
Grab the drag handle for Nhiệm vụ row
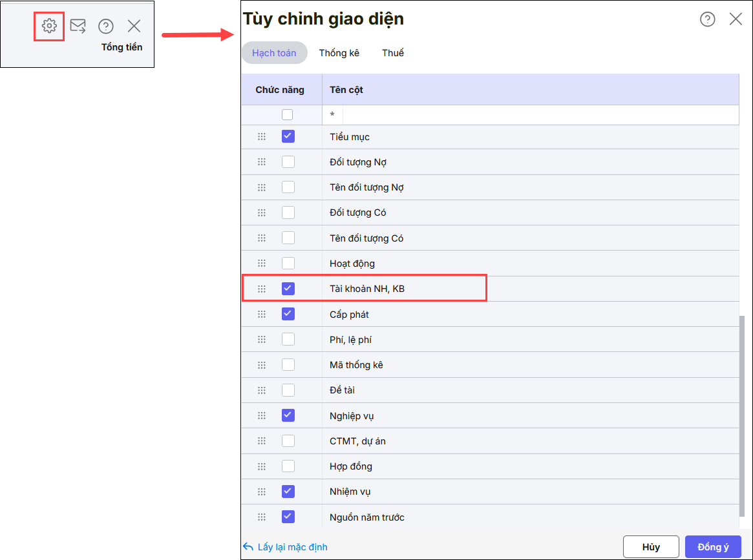click(x=262, y=492)
